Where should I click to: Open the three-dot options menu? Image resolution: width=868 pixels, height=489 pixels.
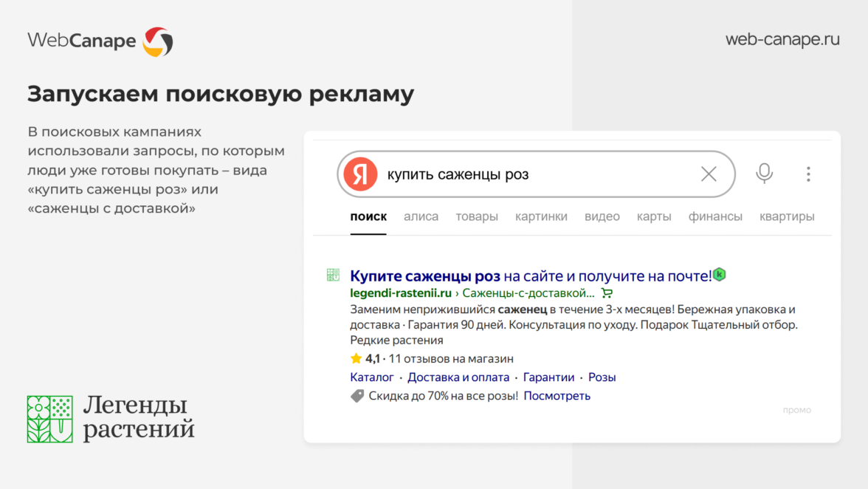click(x=808, y=174)
